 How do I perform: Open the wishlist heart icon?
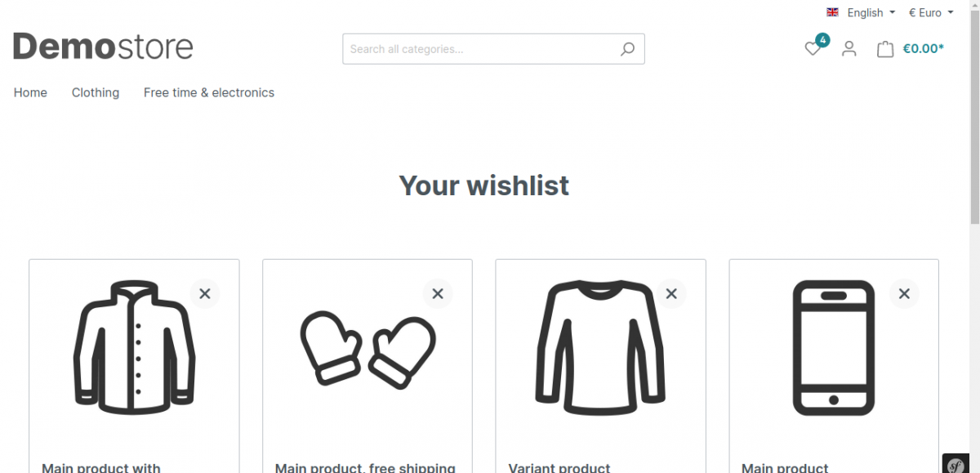[x=813, y=49]
